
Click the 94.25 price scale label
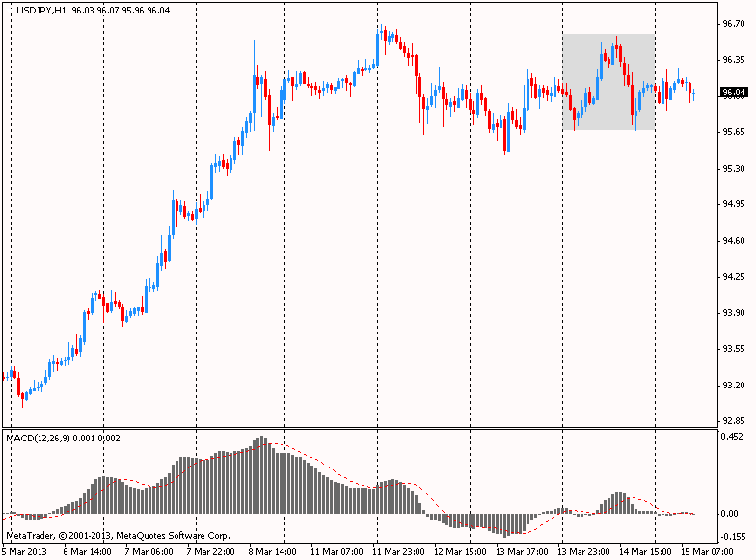pyautogui.click(x=733, y=277)
